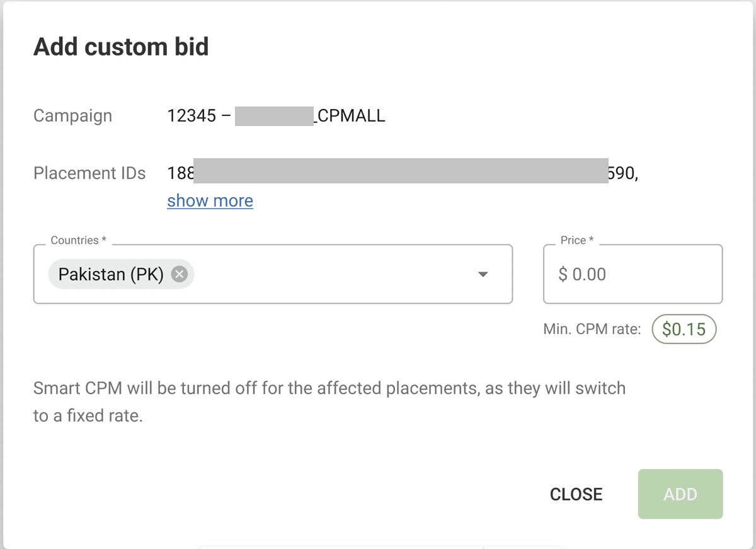This screenshot has height=549, width=756.
Task: Click the Add custom bid dialog title
Action: [x=121, y=46]
